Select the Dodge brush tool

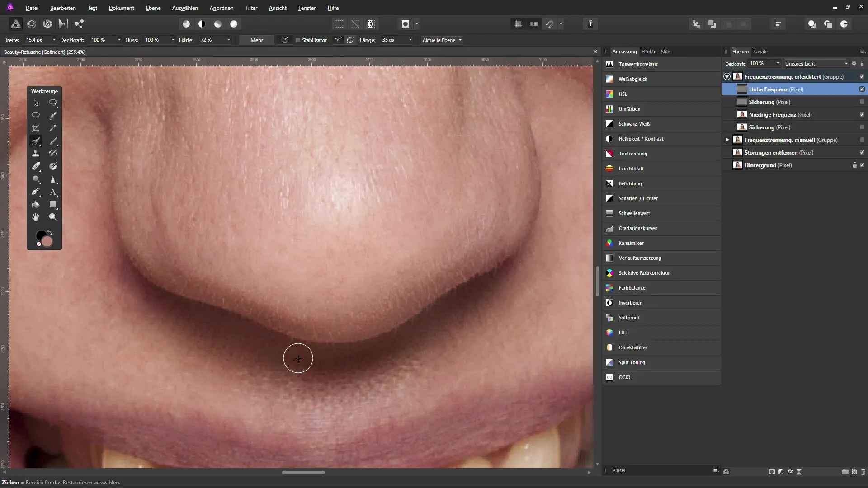pyautogui.click(x=36, y=179)
